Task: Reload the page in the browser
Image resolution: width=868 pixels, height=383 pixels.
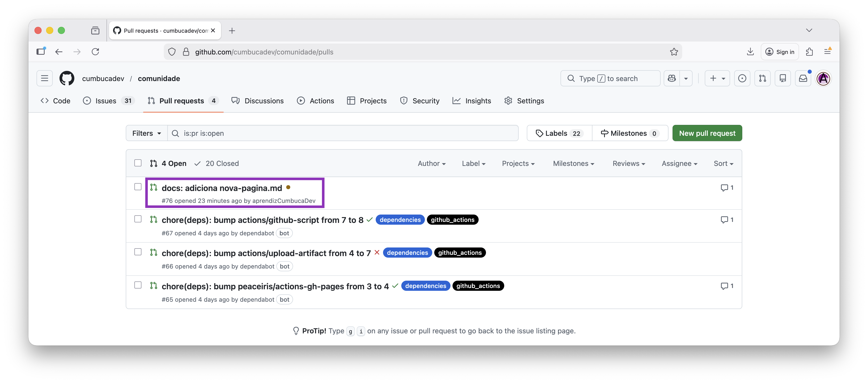Action: pyautogui.click(x=95, y=52)
